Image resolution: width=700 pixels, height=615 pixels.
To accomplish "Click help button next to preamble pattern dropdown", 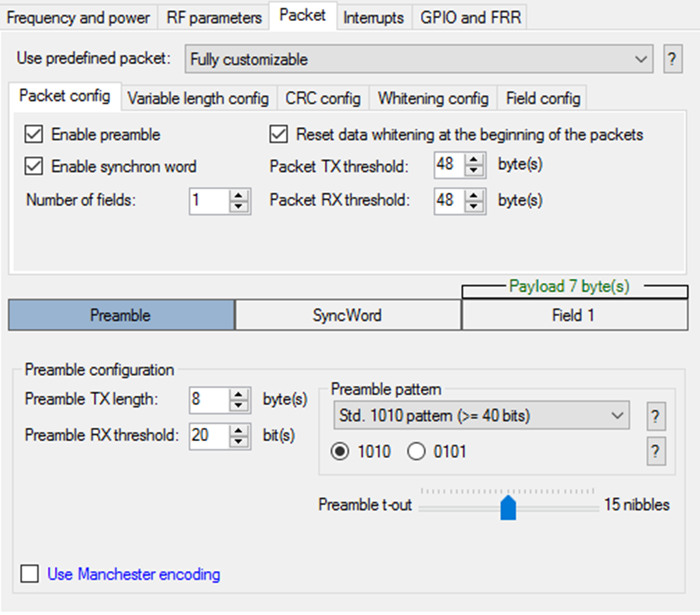I will click(x=654, y=416).
